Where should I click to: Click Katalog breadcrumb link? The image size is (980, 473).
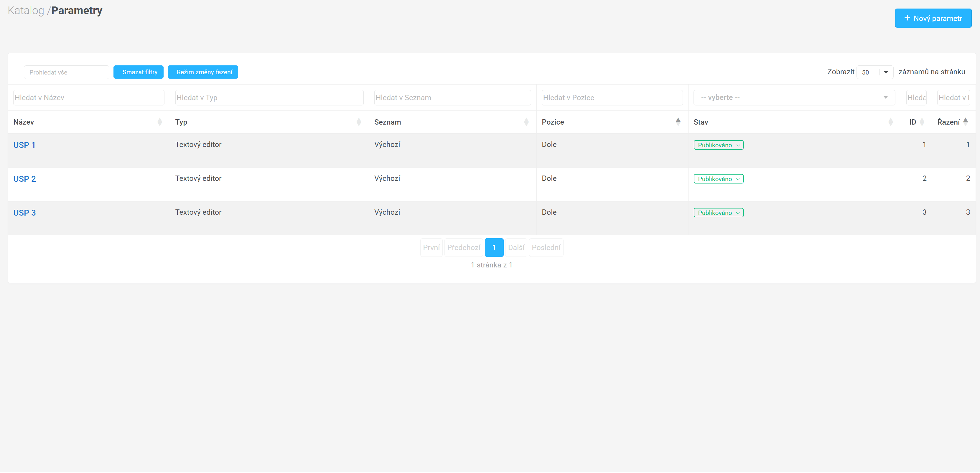[26, 11]
